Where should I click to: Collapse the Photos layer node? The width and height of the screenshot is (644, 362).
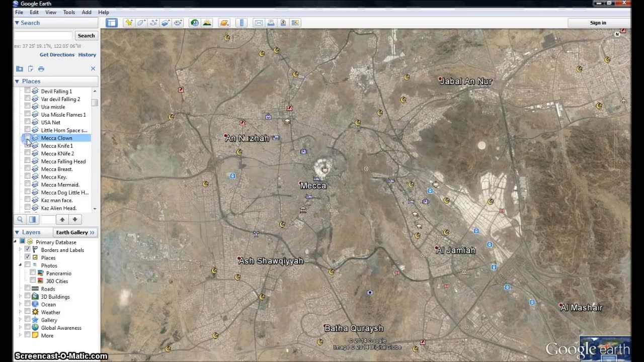[x=21, y=265]
